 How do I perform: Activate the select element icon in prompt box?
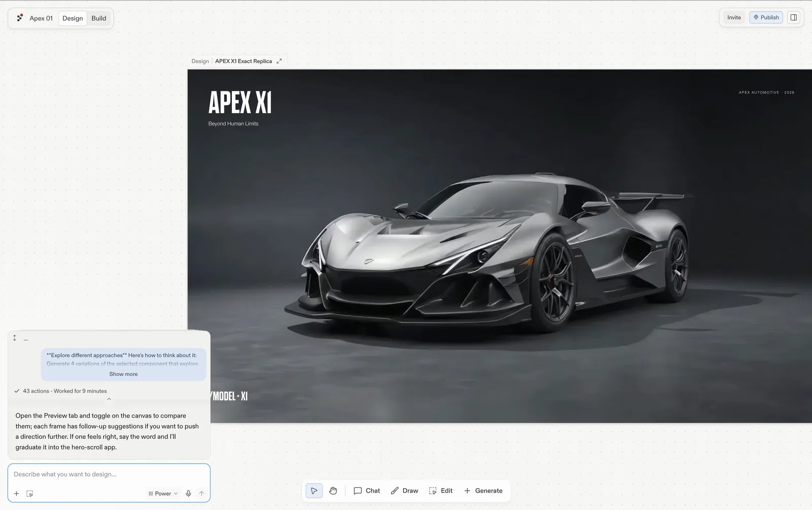click(29, 493)
